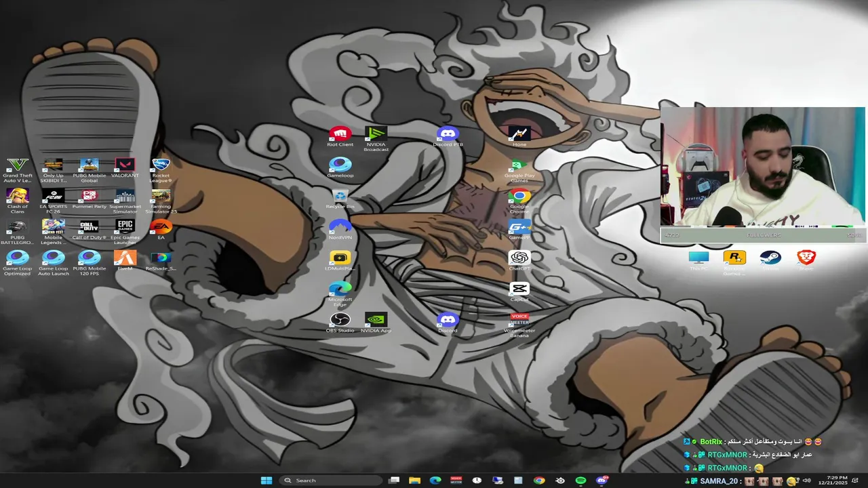
Task: Switch to Microsoft Edge in the taskbar
Action: 435,481
